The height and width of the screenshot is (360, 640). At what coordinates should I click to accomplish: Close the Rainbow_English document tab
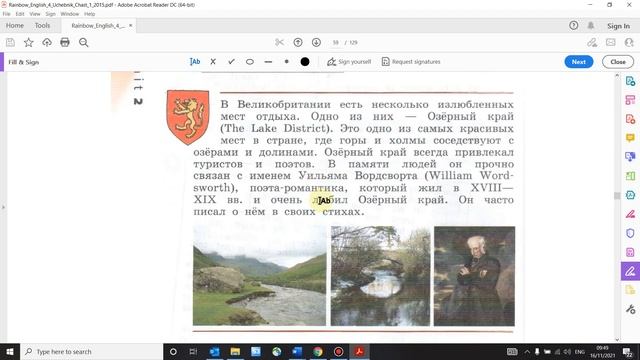point(131,25)
